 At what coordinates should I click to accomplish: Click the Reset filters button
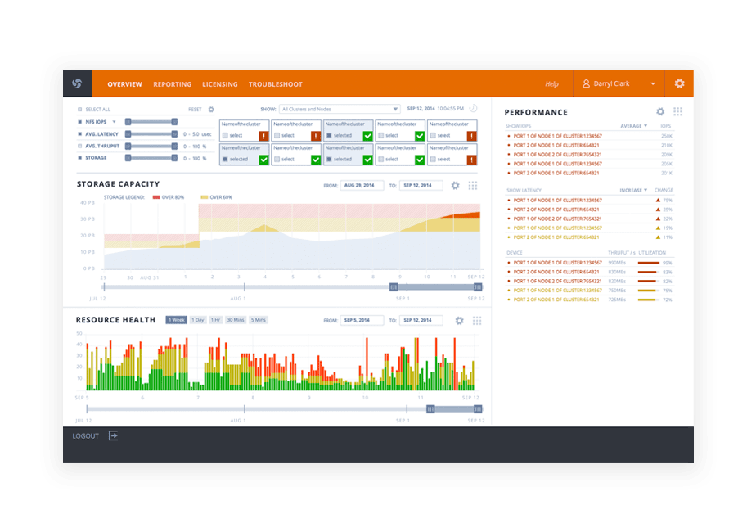click(195, 110)
